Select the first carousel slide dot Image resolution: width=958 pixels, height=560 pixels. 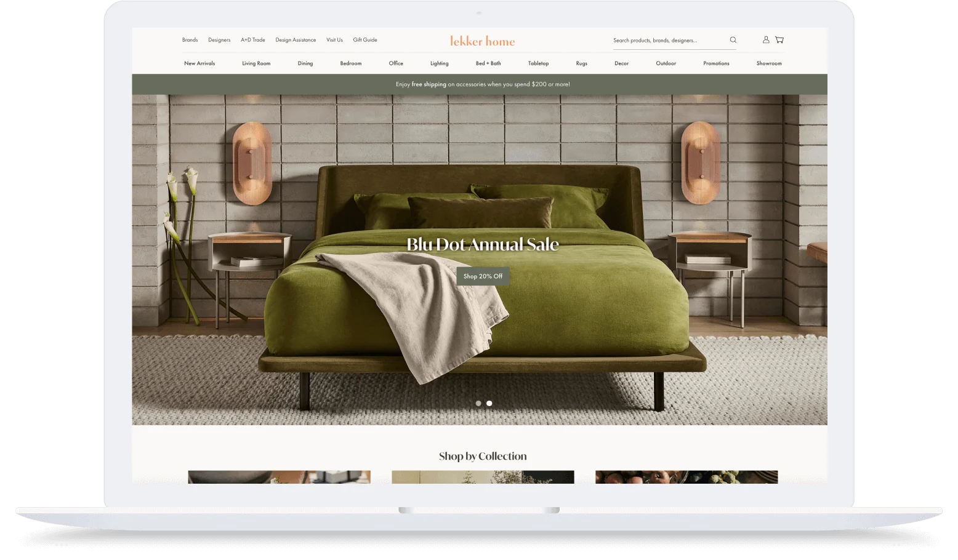478,404
